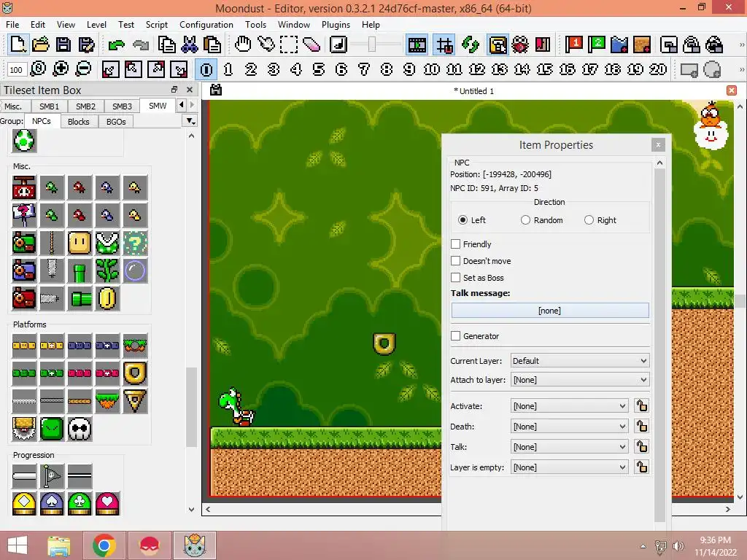The width and height of the screenshot is (747, 560).
Task: Open the Attach to layer dropdown
Action: coord(580,380)
